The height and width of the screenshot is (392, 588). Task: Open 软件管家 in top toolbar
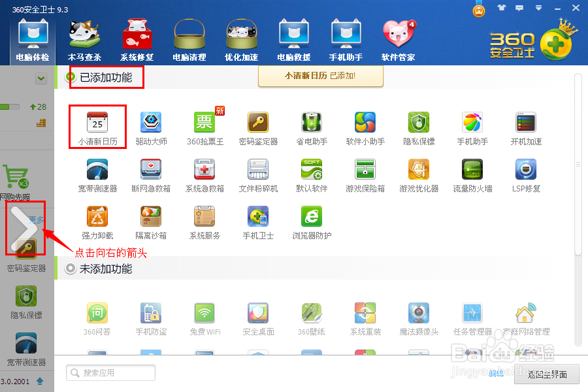(x=399, y=41)
